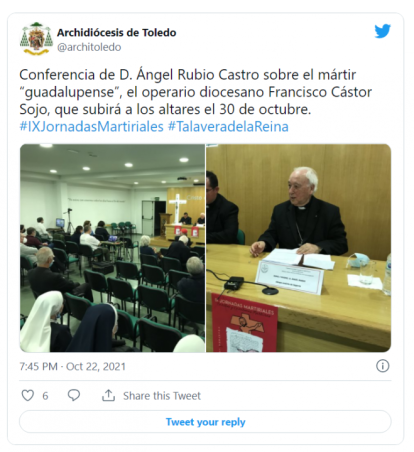Click the crucifix area in left photo

click(177, 208)
